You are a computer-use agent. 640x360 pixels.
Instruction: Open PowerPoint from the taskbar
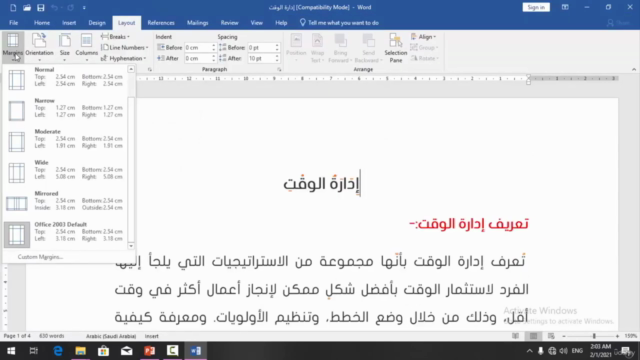149,351
